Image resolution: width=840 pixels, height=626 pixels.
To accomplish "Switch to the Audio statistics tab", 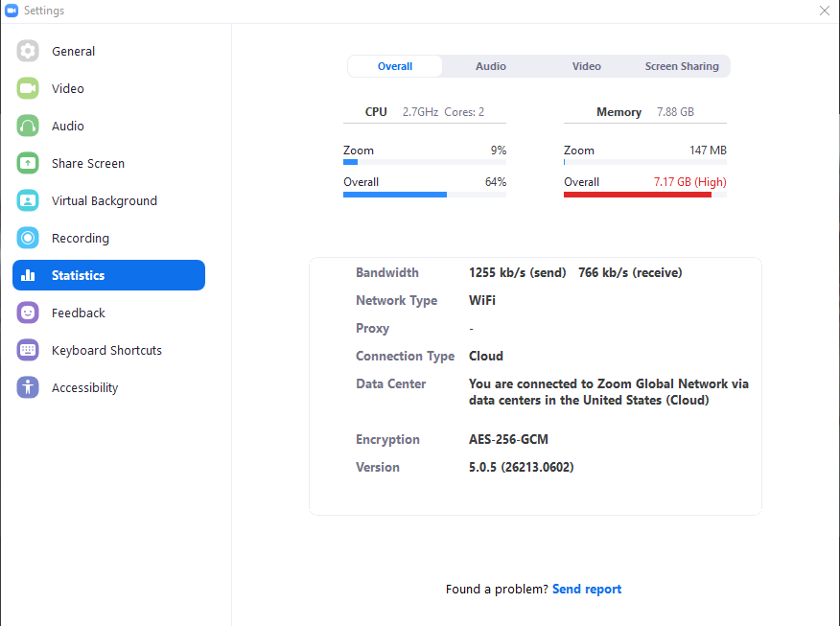I will (x=491, y=66).
